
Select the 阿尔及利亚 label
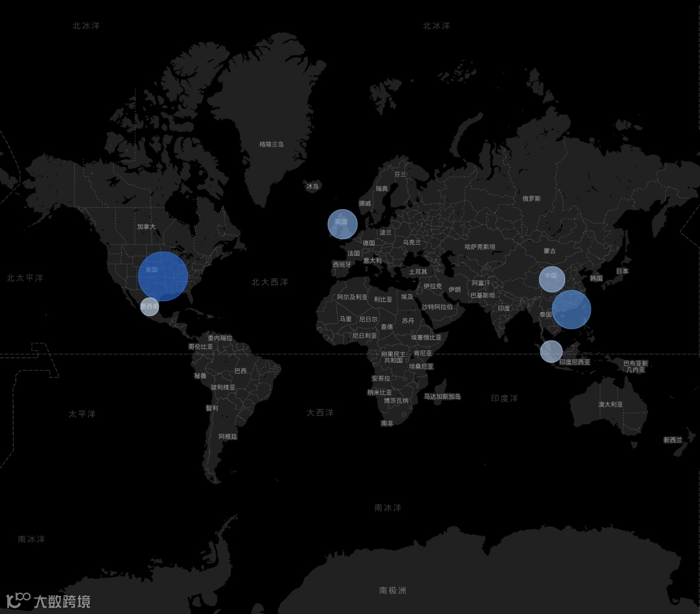pyautogui.click(x=352, y=297)
